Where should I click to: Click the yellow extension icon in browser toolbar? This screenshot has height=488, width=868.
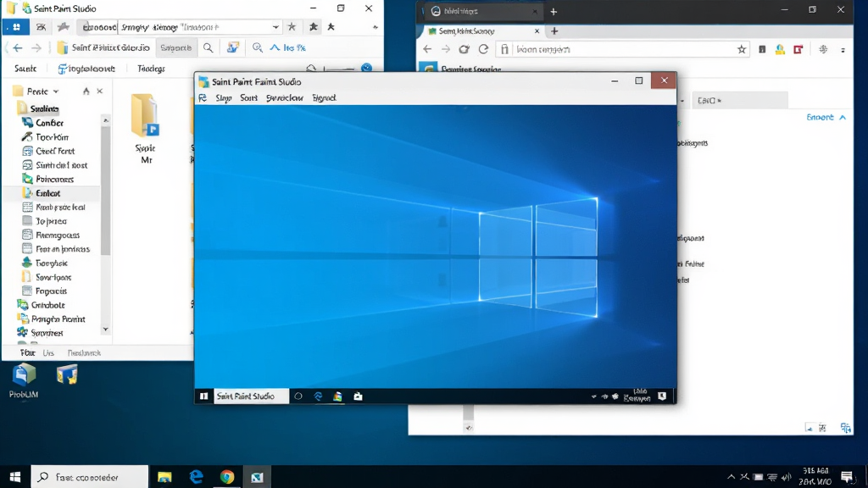pos(780,49)
